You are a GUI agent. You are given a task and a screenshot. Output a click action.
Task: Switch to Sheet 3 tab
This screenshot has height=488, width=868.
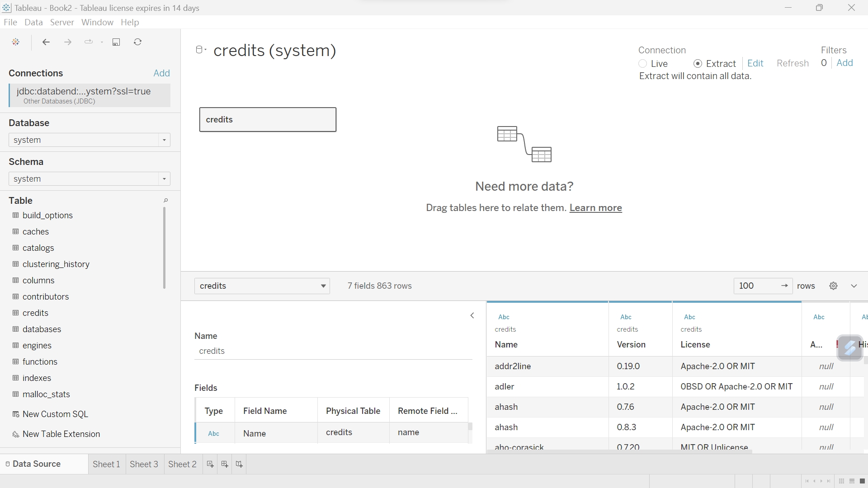[144, 464]
